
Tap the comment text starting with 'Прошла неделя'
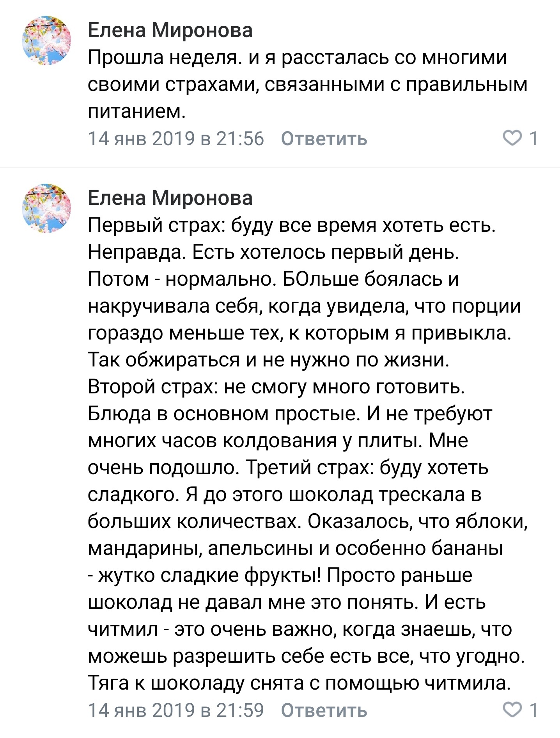(297, 58)
